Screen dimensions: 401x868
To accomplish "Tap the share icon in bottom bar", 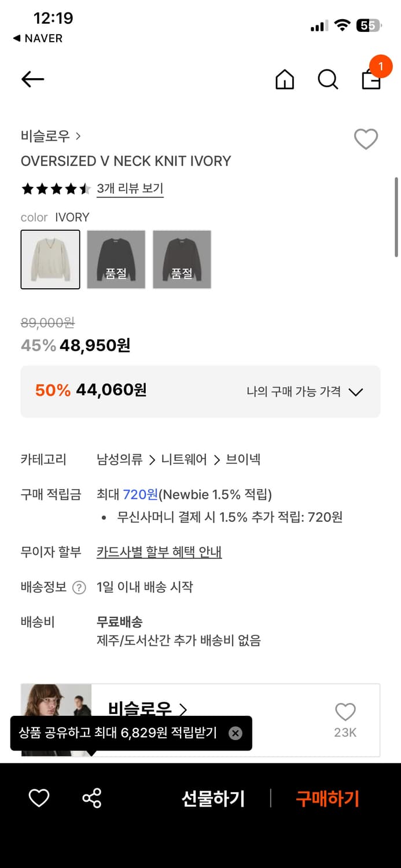I will pos(91,798).
